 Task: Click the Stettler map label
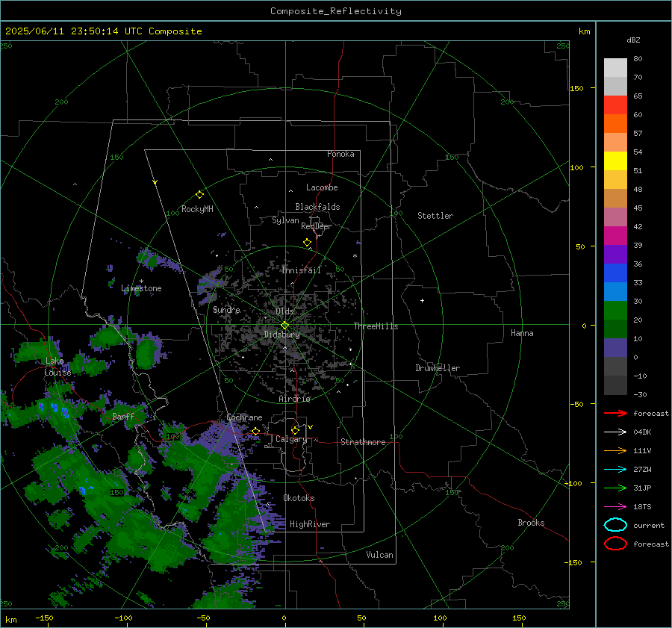pos(435,216)
